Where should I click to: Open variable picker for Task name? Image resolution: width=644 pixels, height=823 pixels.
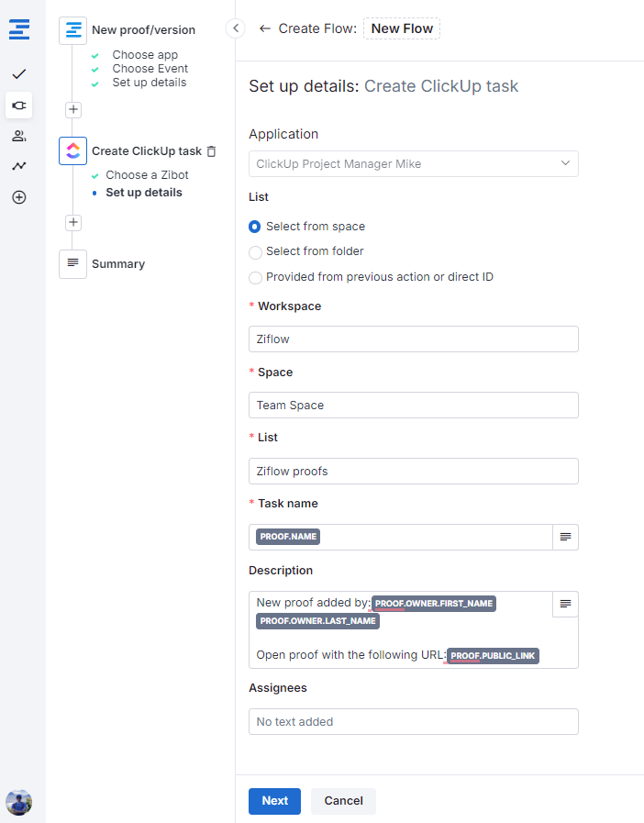click(565, 537)
